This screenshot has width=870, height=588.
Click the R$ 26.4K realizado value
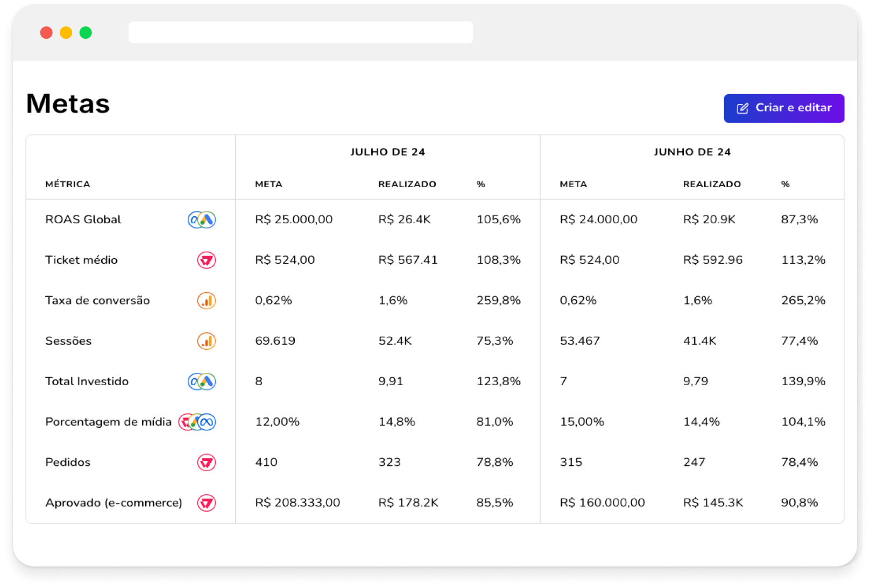tap(405, 219)
